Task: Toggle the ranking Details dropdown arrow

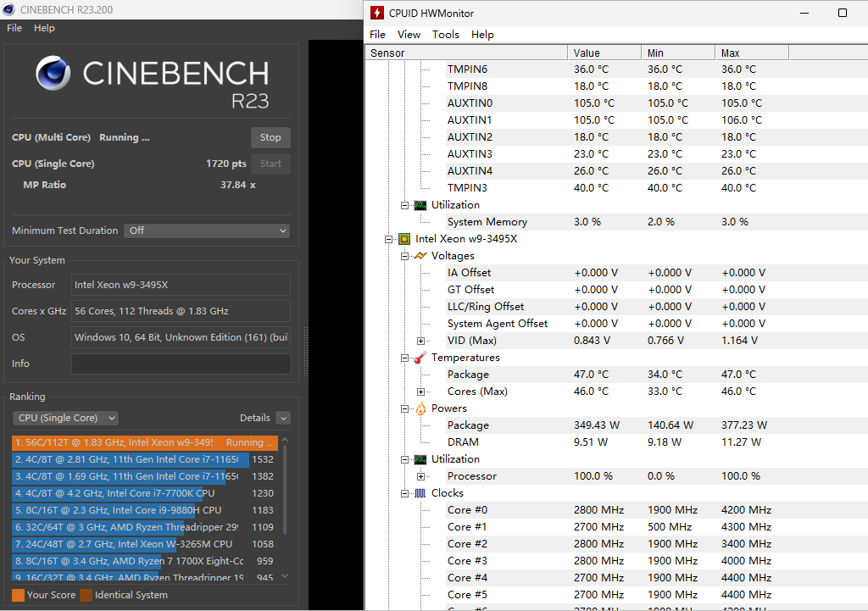Action: pos(283,418)
